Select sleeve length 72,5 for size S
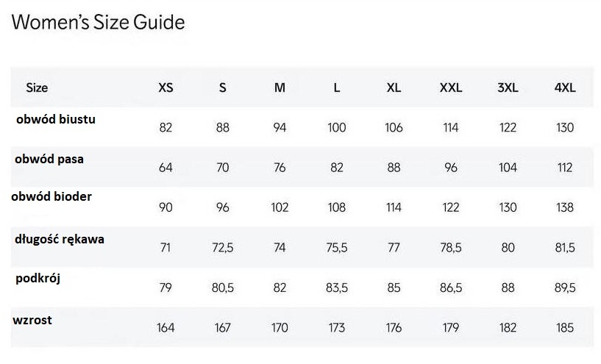The image size is (601, 364). click(222, 248)
